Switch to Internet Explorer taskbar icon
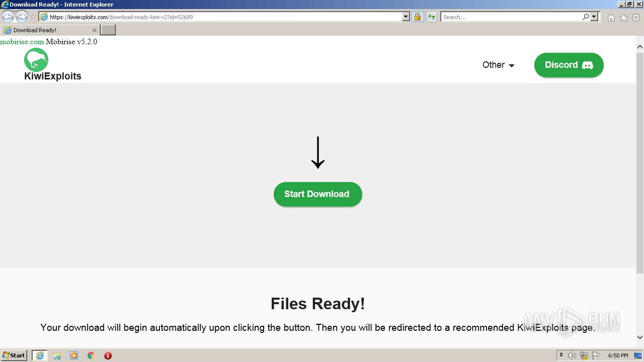This screenshot has width=644, height=362. 40,355
